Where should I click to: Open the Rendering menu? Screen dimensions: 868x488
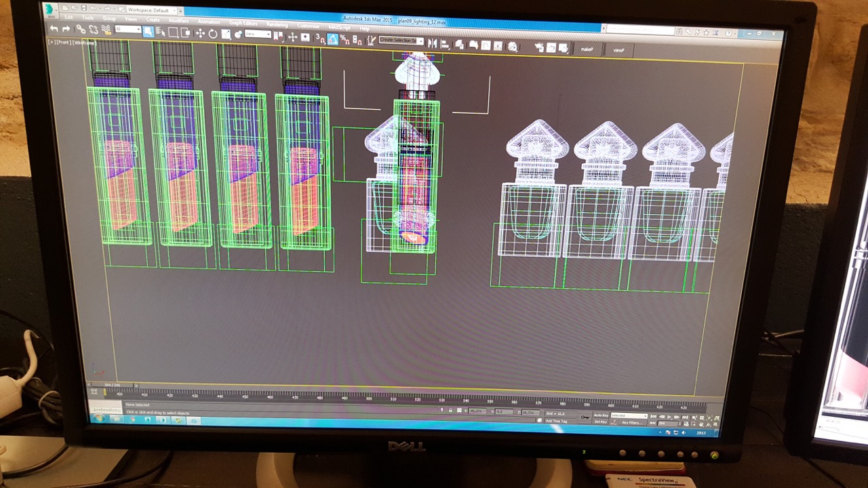click(277, 24)
